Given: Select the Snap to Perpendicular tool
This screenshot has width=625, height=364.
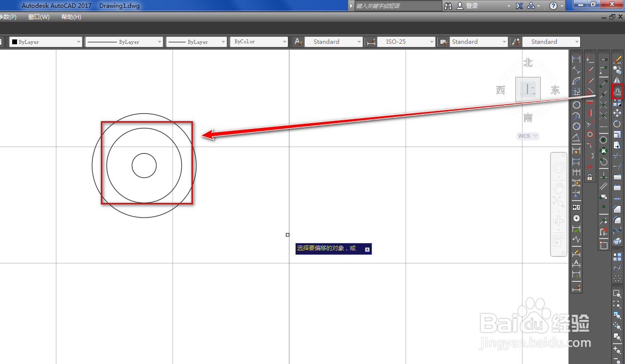Looking at the screenshot, I should [x=604, y=175].
